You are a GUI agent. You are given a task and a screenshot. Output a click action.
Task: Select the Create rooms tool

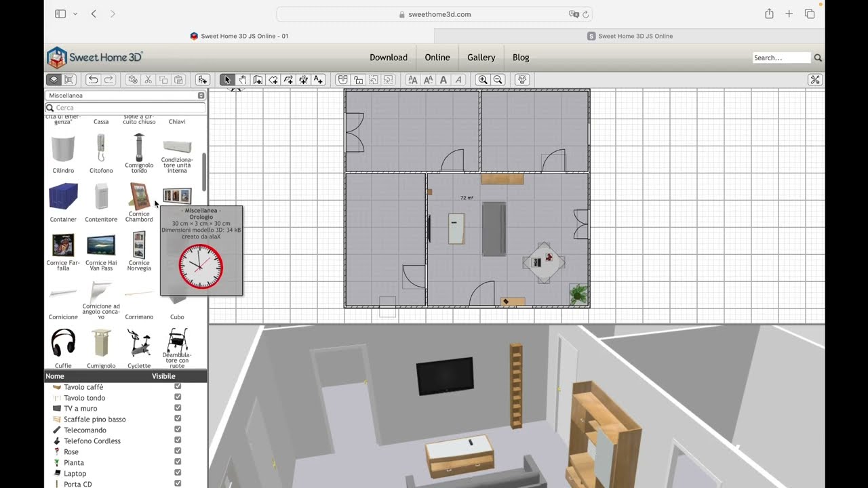click(x=273, y=80)
